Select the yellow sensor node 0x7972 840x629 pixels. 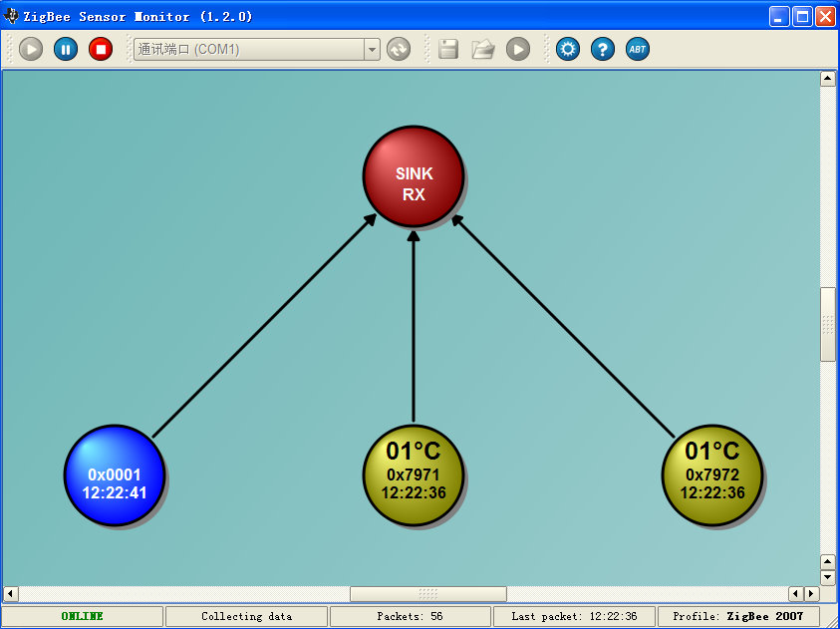[712, 475]
